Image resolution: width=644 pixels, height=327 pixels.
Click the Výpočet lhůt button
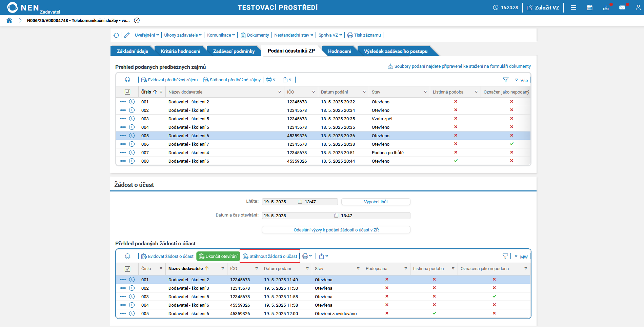click(x=376, y=202)
